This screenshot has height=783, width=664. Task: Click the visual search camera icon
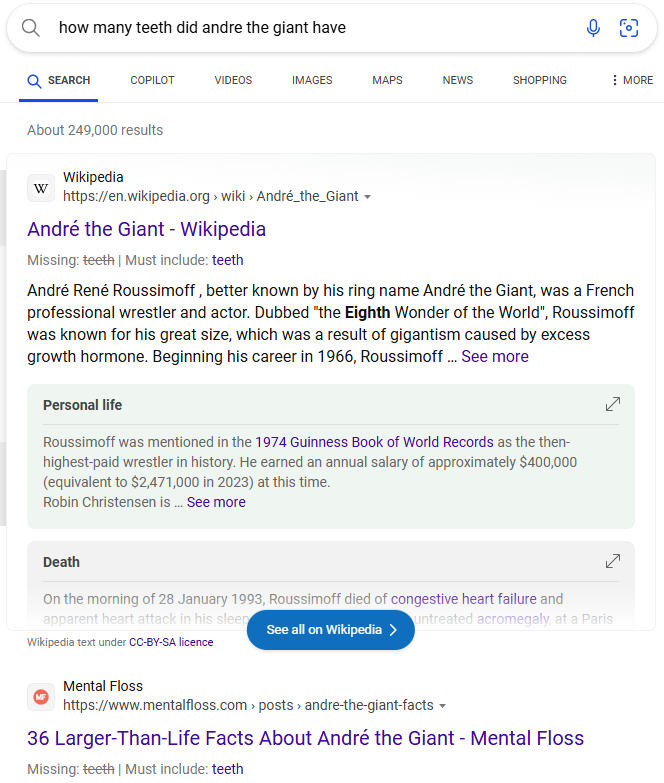[629, 28]
